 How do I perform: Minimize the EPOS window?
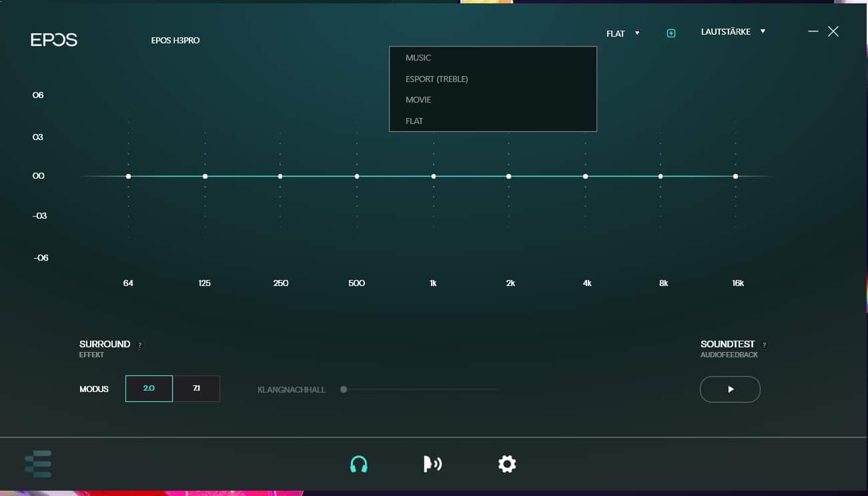[x=813, y=31]
